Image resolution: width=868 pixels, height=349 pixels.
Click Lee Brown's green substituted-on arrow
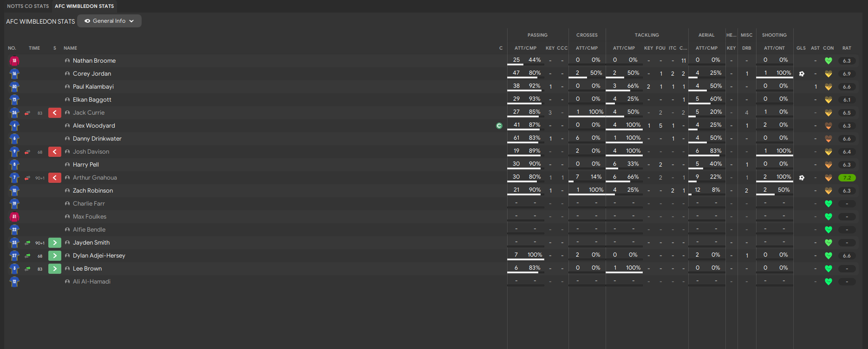tap(55, 269)
